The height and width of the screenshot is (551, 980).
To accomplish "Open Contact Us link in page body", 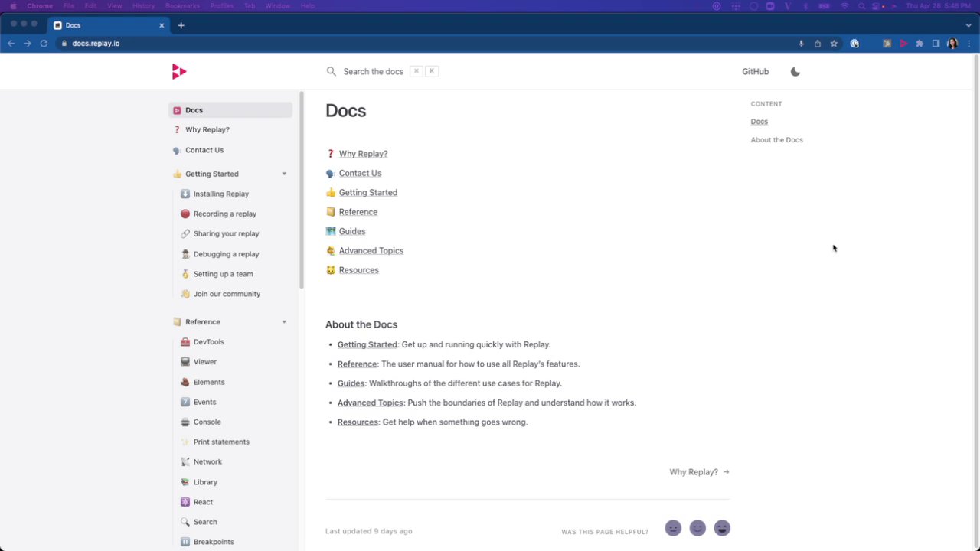I will click(360, 173).
